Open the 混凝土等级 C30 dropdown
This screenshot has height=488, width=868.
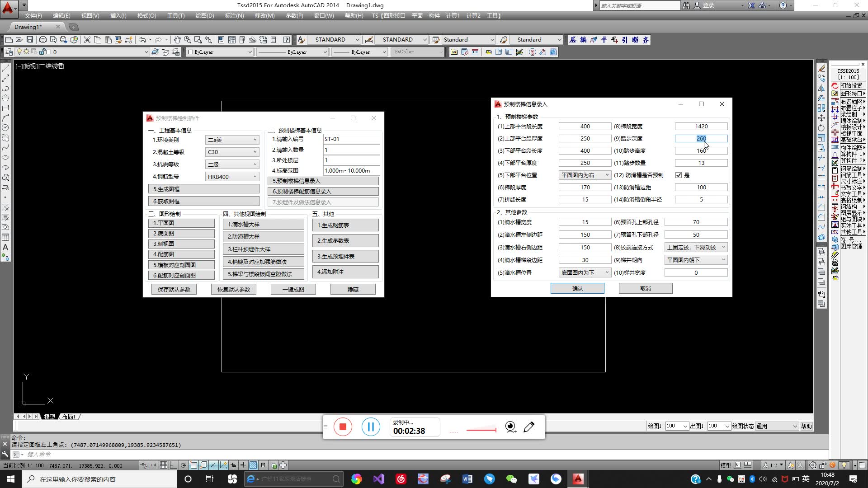pyautogui.click(x=232, y=152)
